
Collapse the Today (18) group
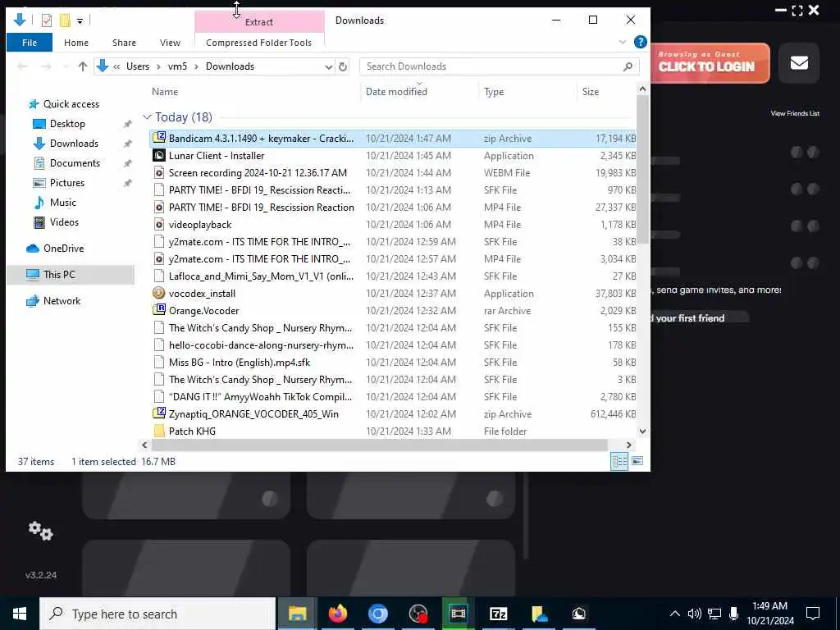click(148, 116)
